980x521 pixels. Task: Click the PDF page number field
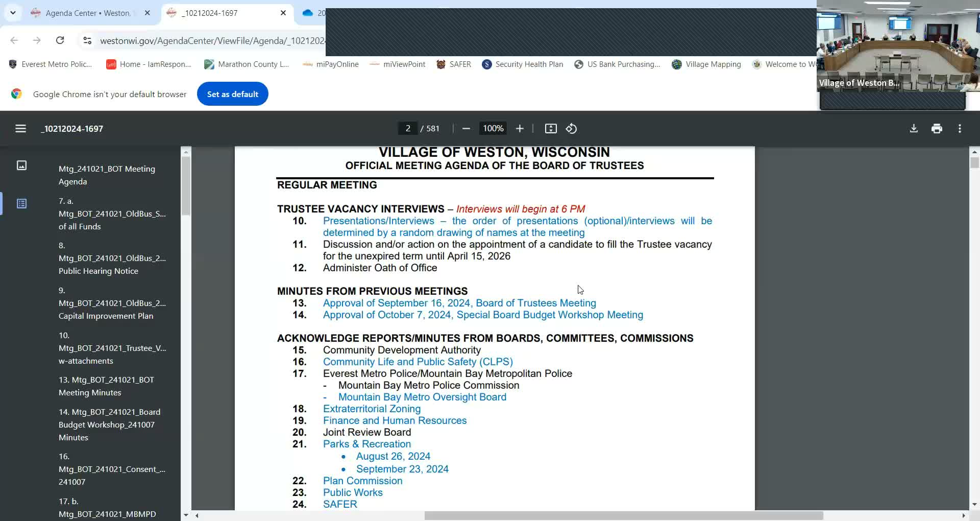pos(408,129)
